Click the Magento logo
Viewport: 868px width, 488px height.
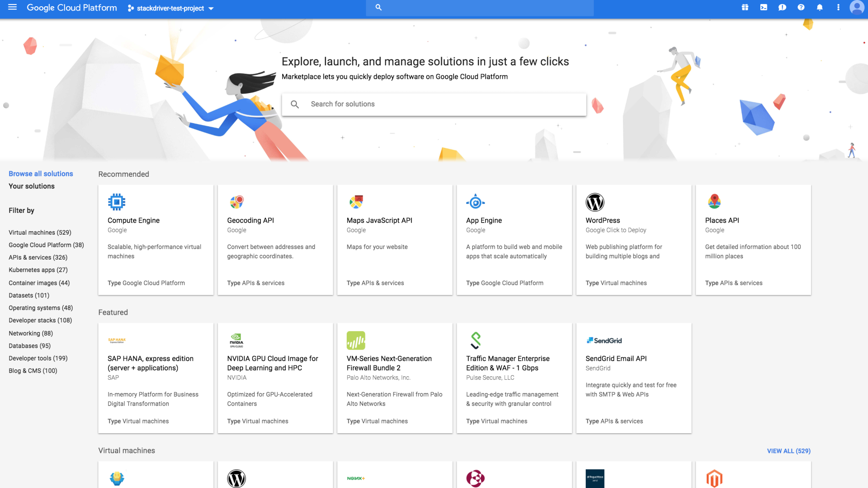point(714,479)
